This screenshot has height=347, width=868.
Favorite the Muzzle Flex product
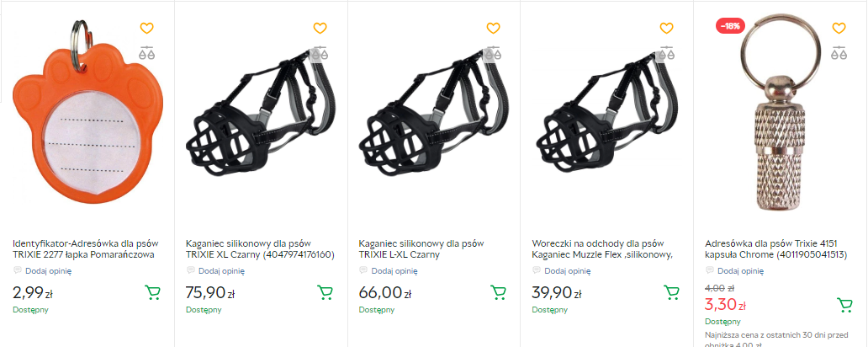coord(666,29)
